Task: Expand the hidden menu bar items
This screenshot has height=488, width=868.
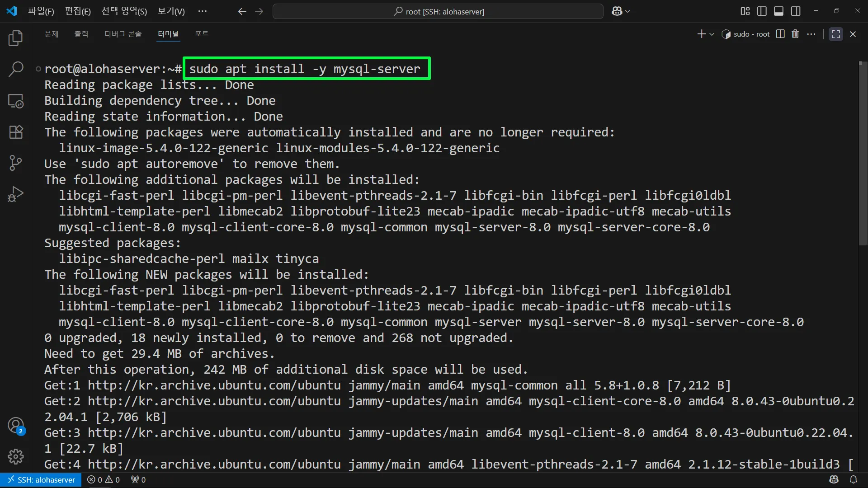Action: 202,11
